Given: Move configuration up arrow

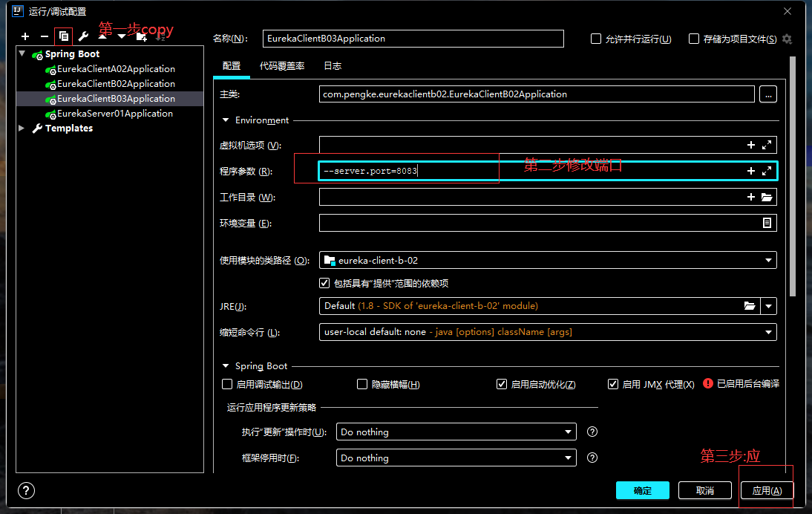Looking at the screenshot, I should tap(102, 36).
